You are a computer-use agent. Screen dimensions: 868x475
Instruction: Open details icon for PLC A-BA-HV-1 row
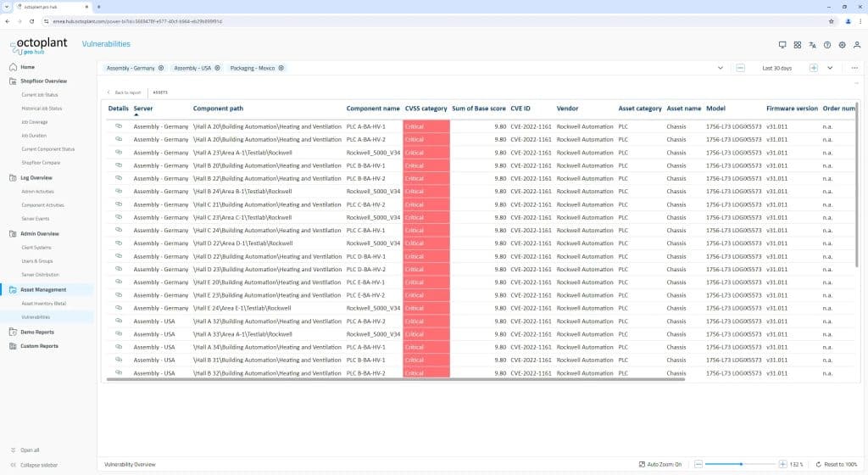(119, 126)
